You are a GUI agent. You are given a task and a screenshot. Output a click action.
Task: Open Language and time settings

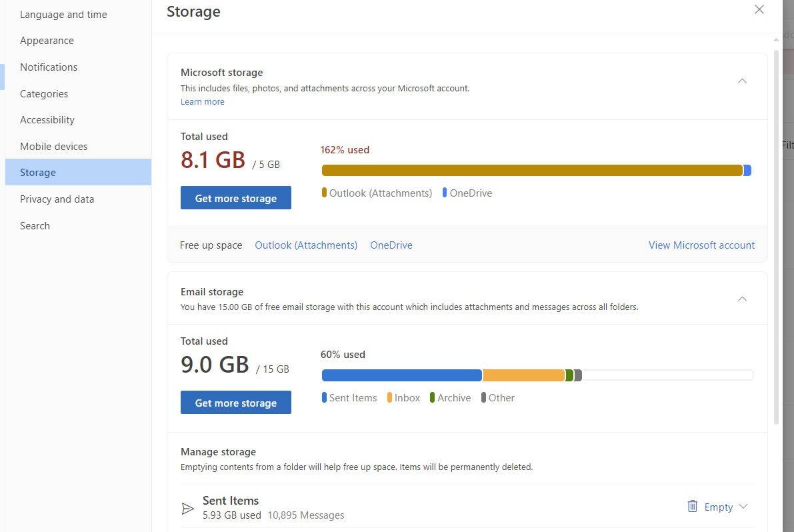tap(63, 14)
